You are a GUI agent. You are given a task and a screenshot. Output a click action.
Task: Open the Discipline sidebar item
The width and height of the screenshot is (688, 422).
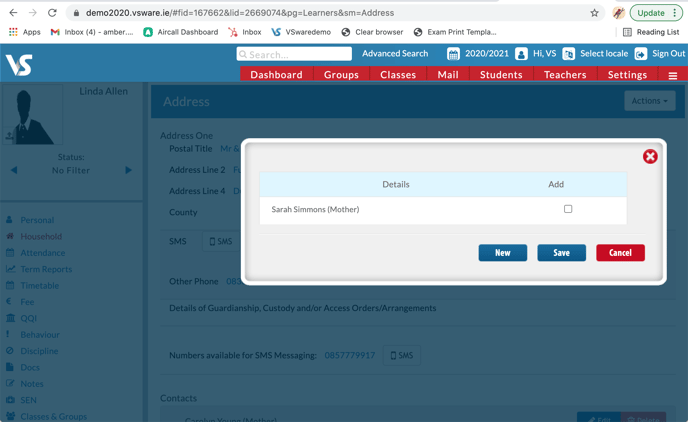point(39,351)
